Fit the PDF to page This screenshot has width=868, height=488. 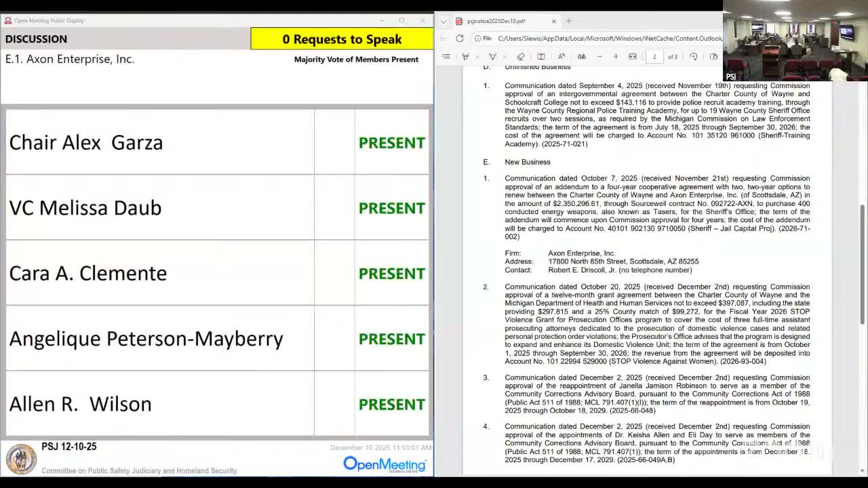coord(632,56)
